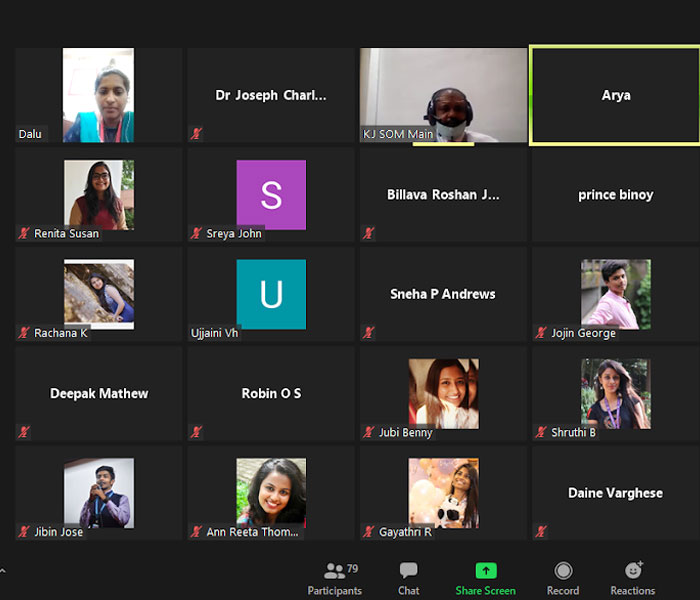Image resolution: width=700 pixels, height=600 pixels.
Task: Click the muted mic icon on Billava Roshan's tile
Action: [368, 233]
